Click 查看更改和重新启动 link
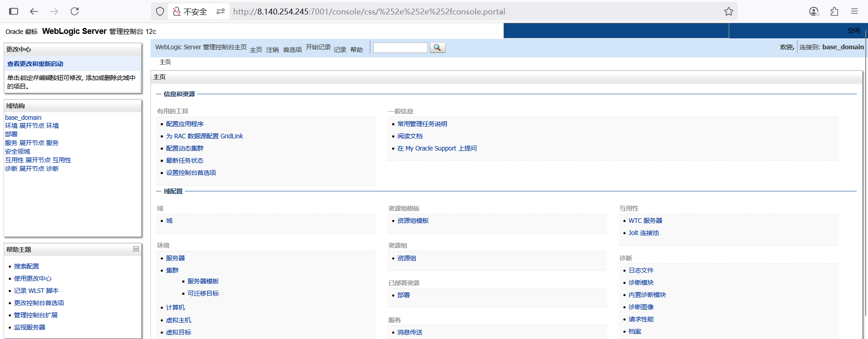This screenshot has height=339, width=868. tap(35, 64)
